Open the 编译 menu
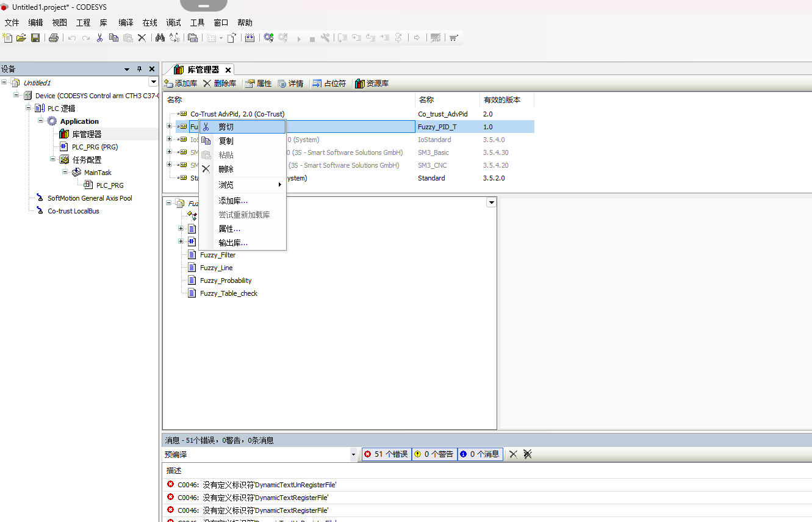This screenshot has height=522, width=812. [x=126, y=23]
